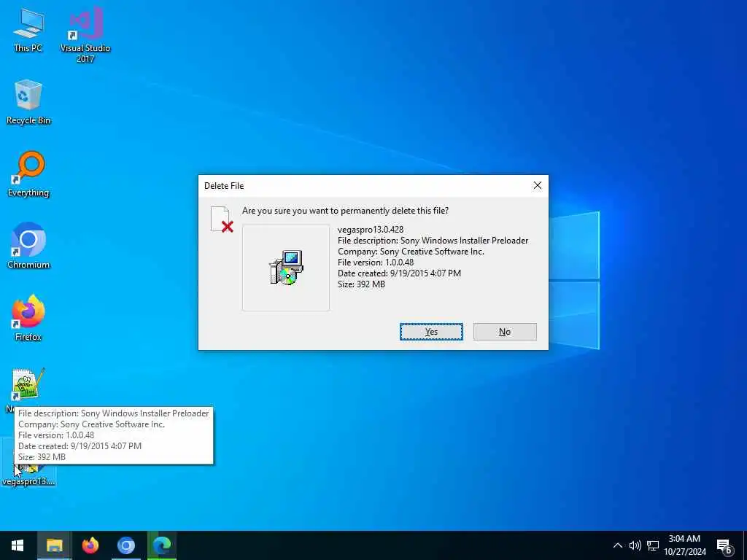
Task: Close the Delete File dialog
Action: [538, 186]
